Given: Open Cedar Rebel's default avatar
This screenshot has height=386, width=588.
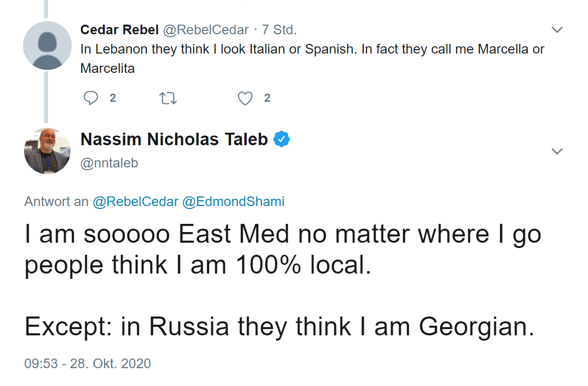Looking at the screenshot, I should pyautogui.click(x=47, y=45).
